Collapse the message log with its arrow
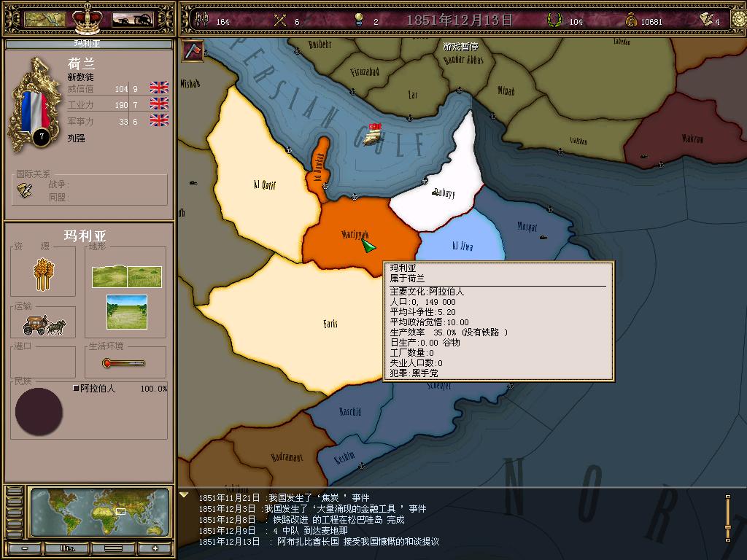747x560 pixels. [184, 495]
